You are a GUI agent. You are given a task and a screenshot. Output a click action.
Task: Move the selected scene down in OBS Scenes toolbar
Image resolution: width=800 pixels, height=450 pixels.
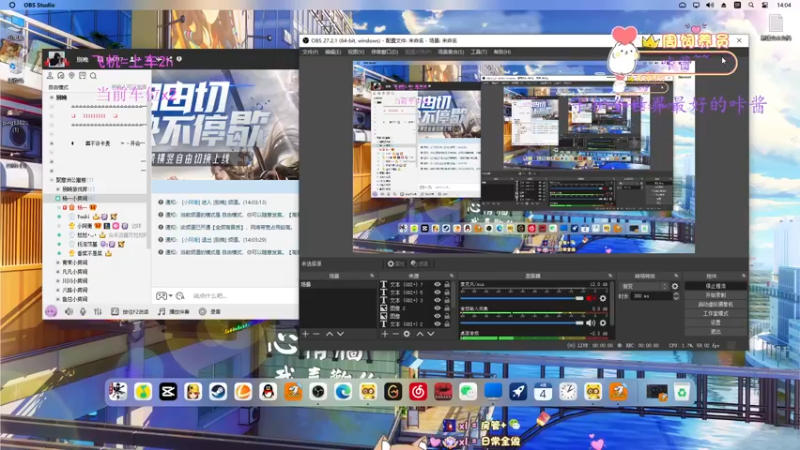[x=340, y=334]
